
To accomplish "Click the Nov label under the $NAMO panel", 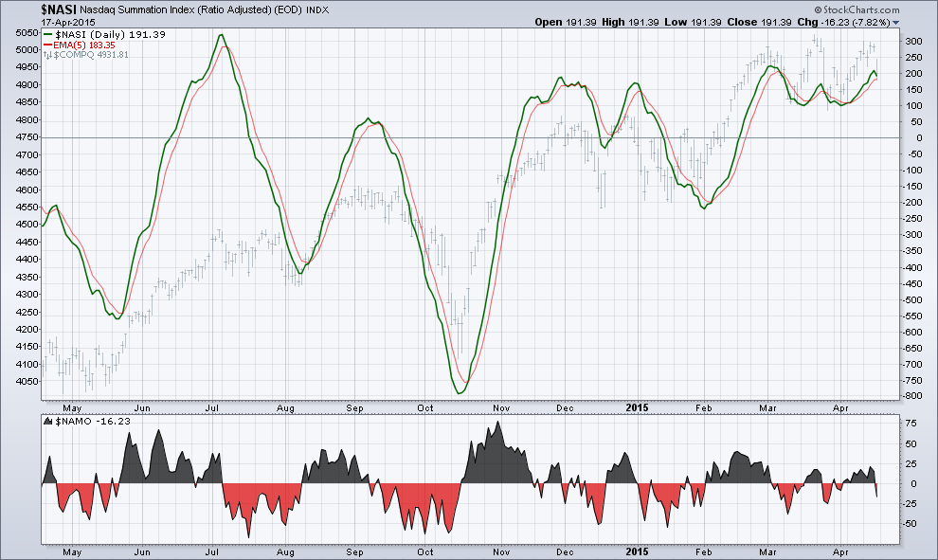I will (501, 551).
